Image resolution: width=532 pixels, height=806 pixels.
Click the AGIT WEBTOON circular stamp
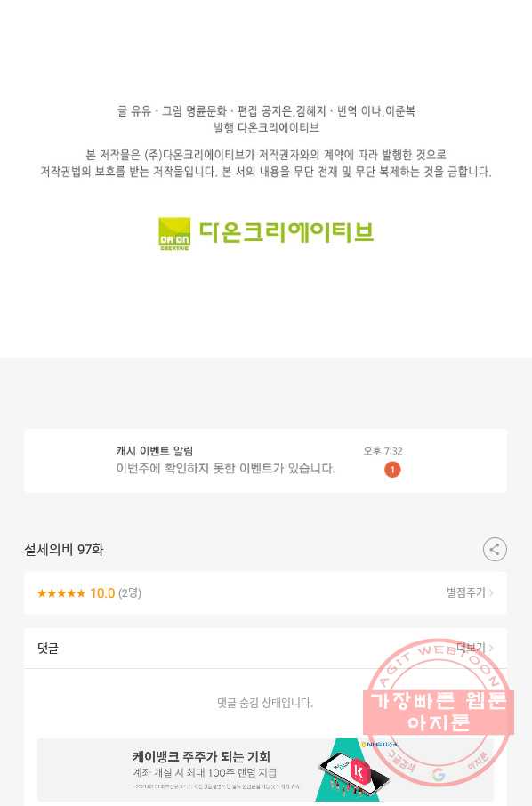439,712
